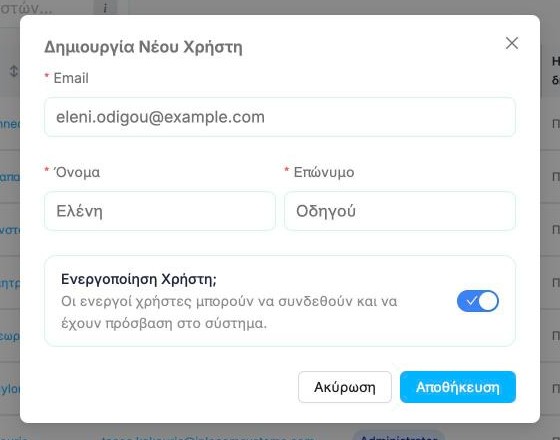Click the Ενεργοποίηση Χρήστη; heading text
This screenshot has height=440, width=560.
pyautogui.click(x=139, y=279)
